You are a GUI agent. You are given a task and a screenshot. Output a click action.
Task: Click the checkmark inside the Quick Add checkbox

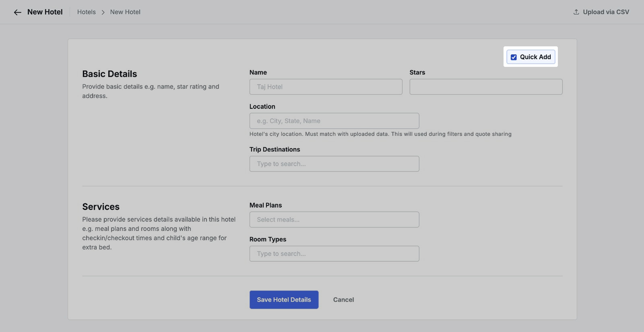(x=513, y=57)
